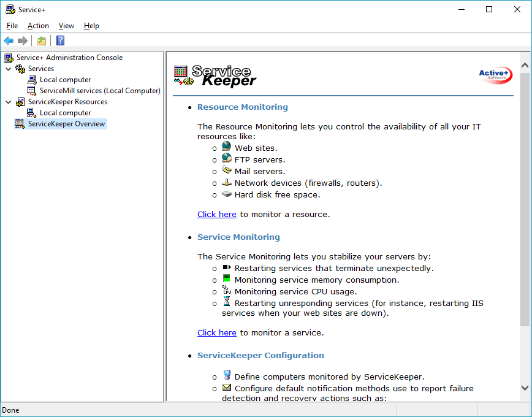532x417 pixels.
Task: Open the Help menu
Action: point(91,26)
